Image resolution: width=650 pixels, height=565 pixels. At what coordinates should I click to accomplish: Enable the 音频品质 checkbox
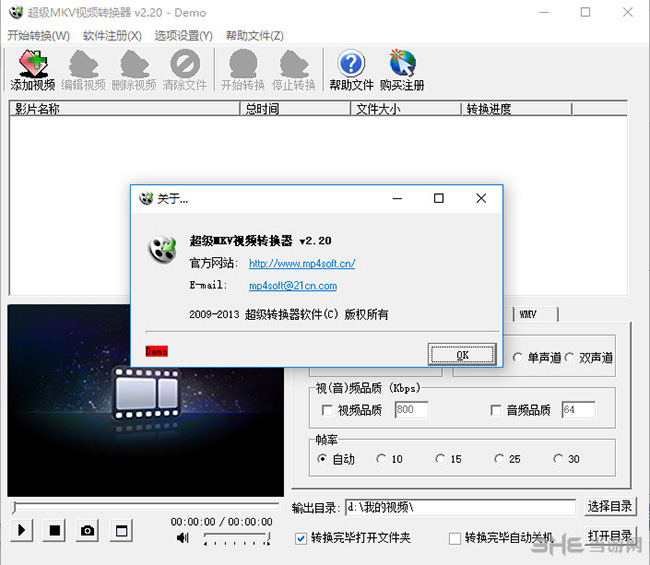tap(496, 410)
